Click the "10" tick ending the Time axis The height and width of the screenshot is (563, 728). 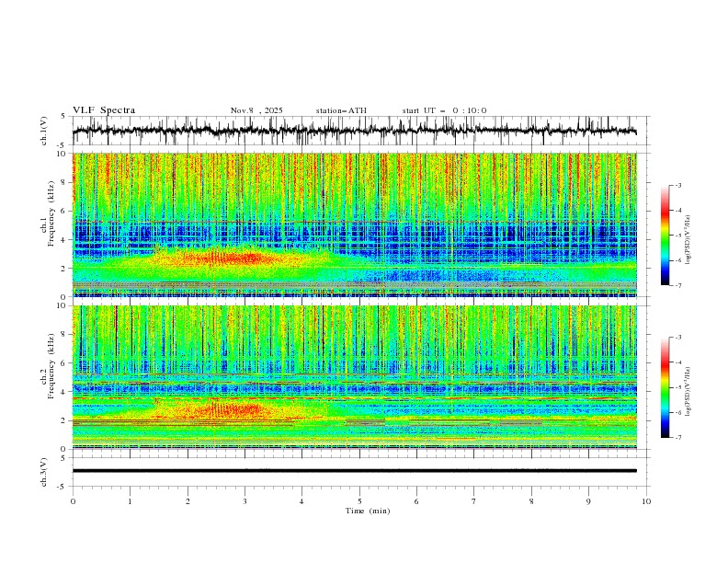click(646, 501)
